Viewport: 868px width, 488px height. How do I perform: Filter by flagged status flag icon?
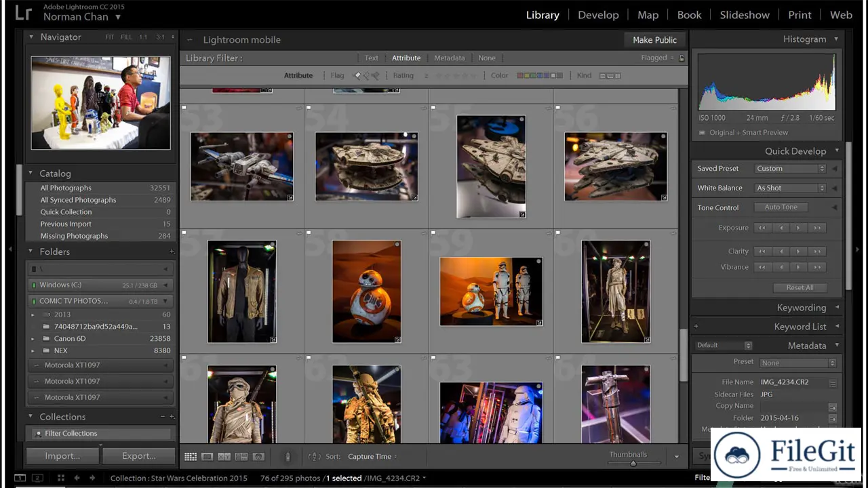pos(359,75)
